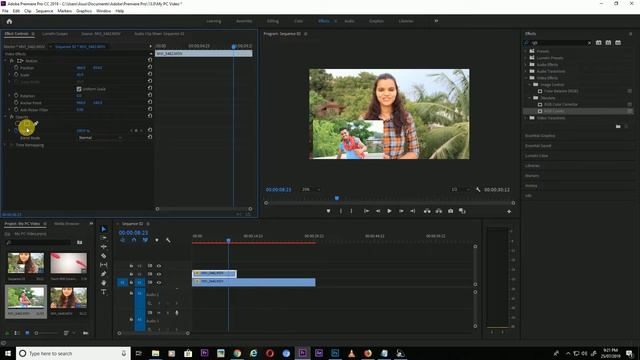640x360 pixels.
Task: Toggle Anchor Point stopwatch animation
Action: point(16,102)
